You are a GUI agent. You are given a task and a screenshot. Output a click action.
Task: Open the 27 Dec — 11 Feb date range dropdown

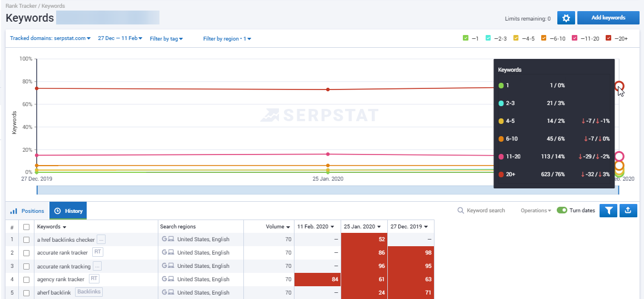120,38
